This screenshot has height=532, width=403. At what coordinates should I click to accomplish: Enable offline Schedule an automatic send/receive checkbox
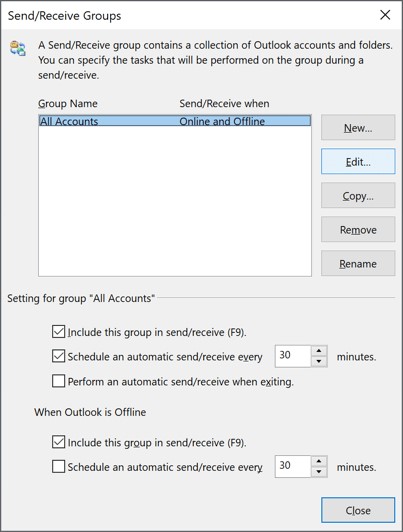click(x=58, y=467)
